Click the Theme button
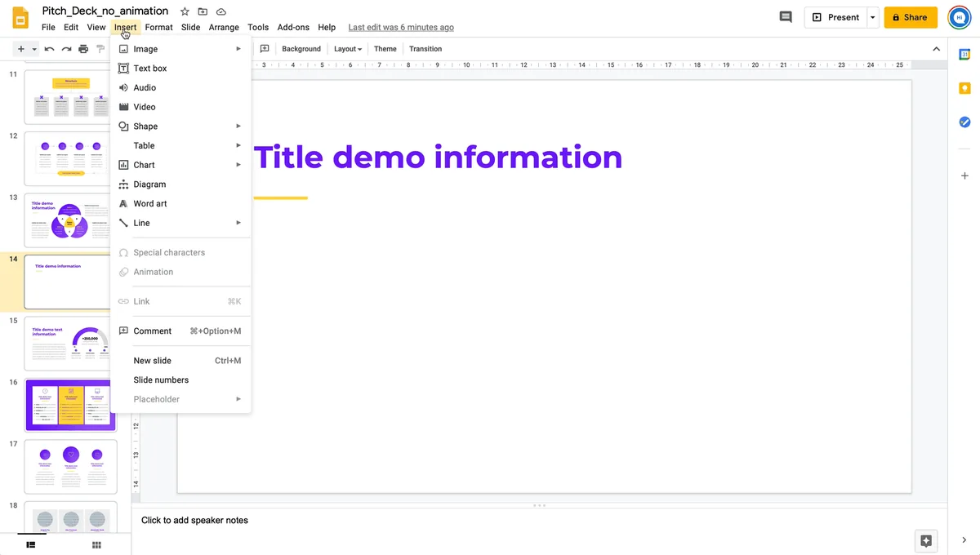 coord(385,49)
